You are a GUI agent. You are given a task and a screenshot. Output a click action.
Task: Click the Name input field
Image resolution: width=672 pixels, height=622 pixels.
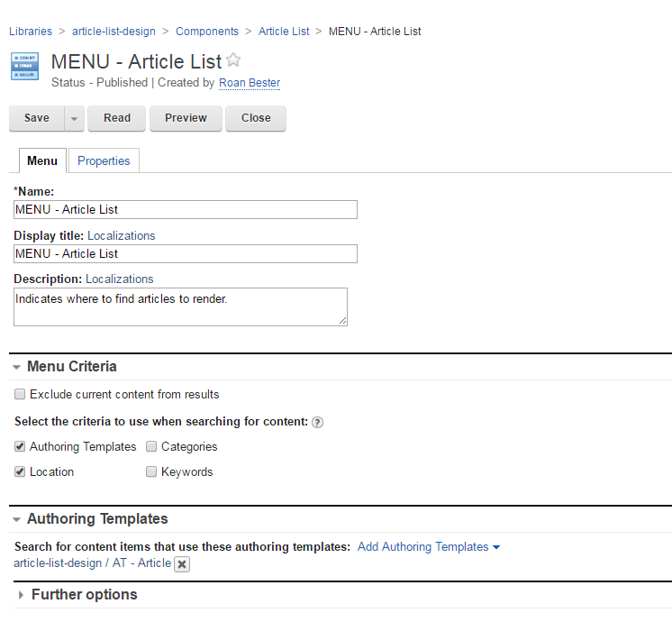186,210
